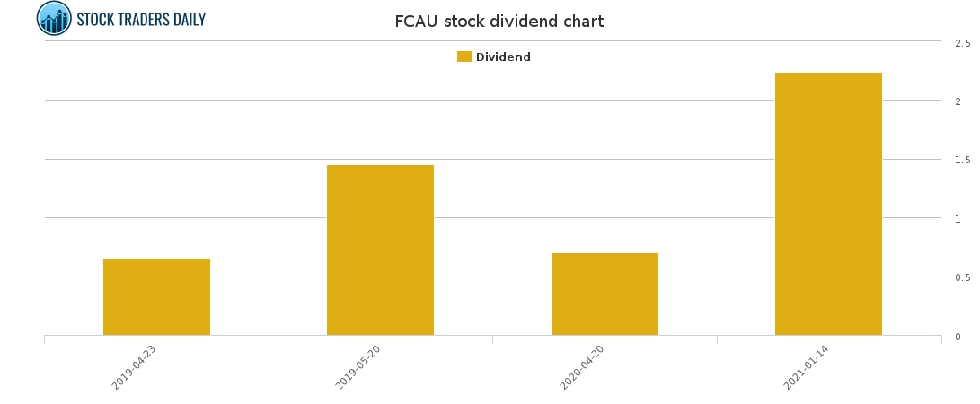Click the tallest bar for 2021-01-14
The height and width of the screenshot is (404, 980).
828,204
